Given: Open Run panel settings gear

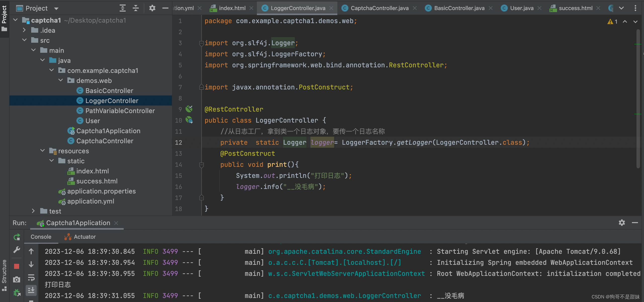Looking at the screenshot, I should coord(622,223).
